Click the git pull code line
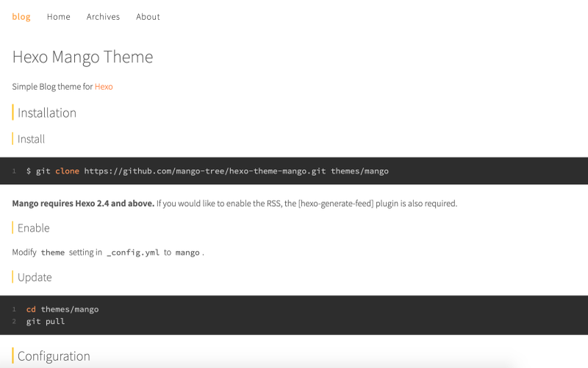 tap(46, 321)
